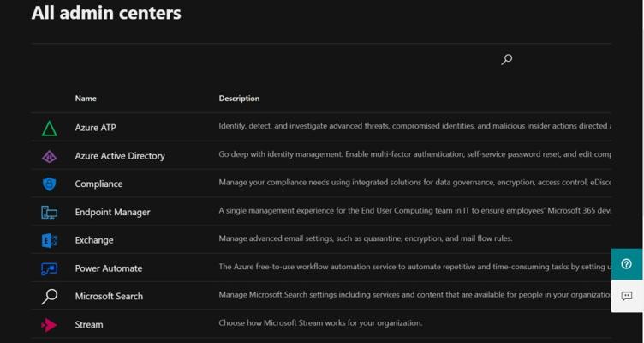This screenshot has width=644, height=343.
Task: Open the feedback chat button
Action: [627, 296]
